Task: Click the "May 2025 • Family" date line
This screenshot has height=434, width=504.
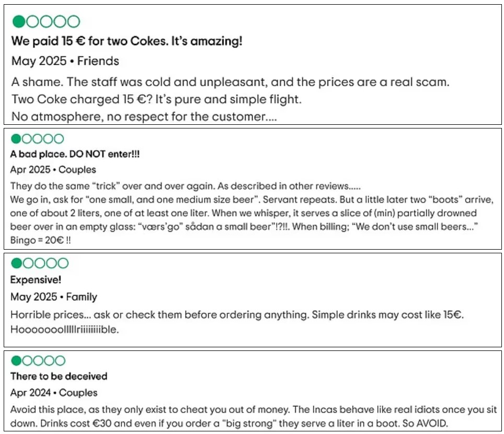Action: 54,297
